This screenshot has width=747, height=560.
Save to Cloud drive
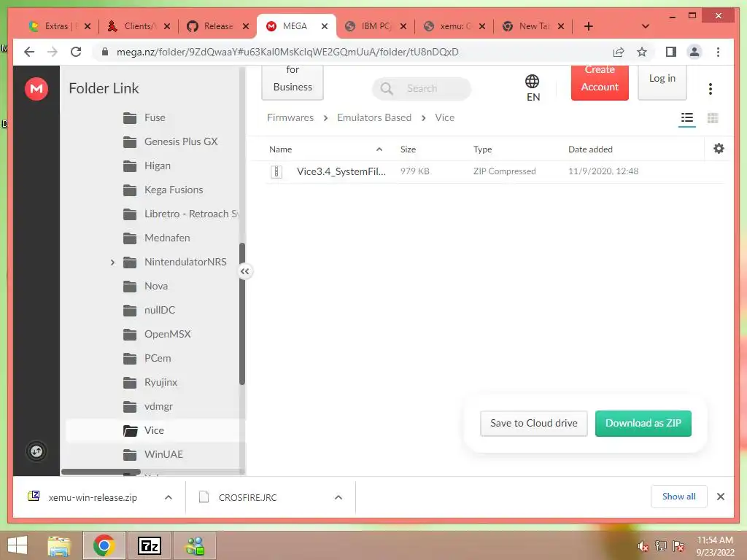(x=533, y=424)
